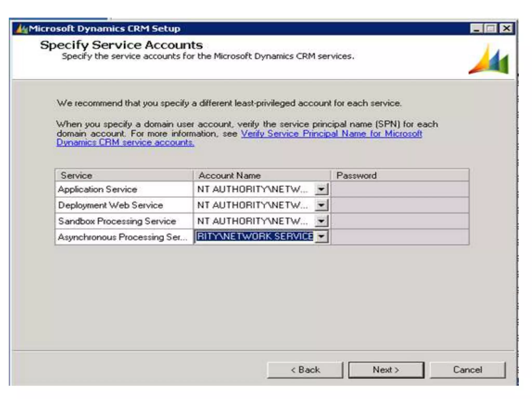Click the Dynamics CRM title bar icon
This screenshot has height=399, width=532.
pos(22,29)
